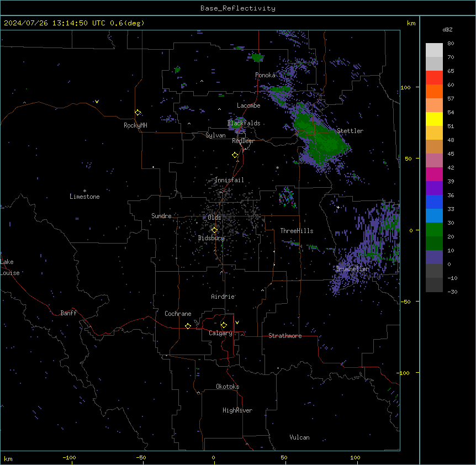Click the yellow diamond marker south of RedDeer
476x465 pixels.
pyautogui.click(x=235, y=155)
